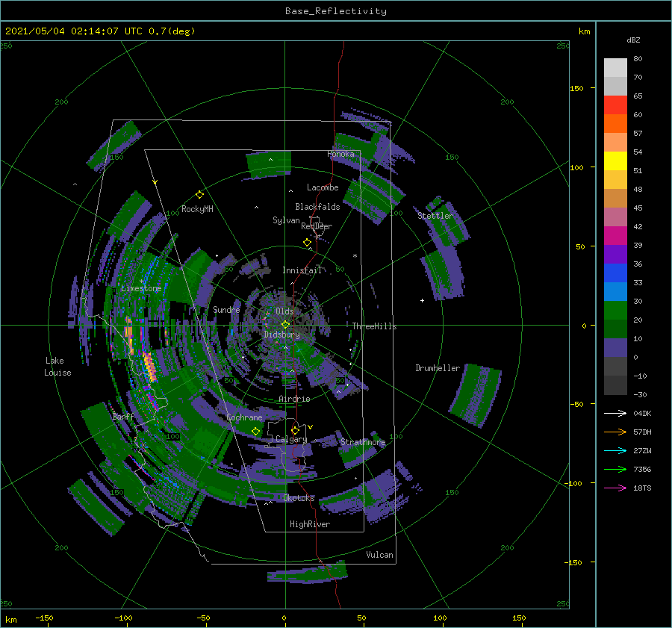672x628 pixels.
Task: Click the Banff label
Action: tap(123, 416)
